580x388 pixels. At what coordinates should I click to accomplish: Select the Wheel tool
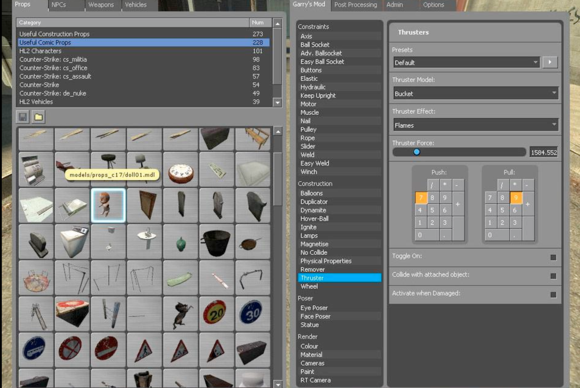tap(339, 286)
